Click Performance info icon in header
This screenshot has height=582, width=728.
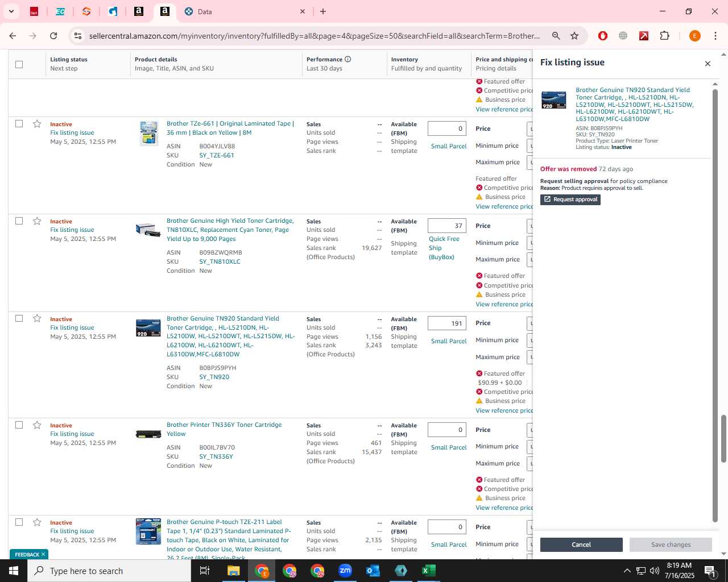pos(348,59)
